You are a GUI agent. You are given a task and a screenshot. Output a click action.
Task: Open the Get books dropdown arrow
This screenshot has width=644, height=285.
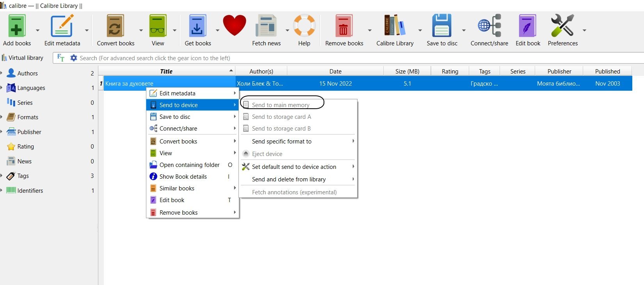217,30
